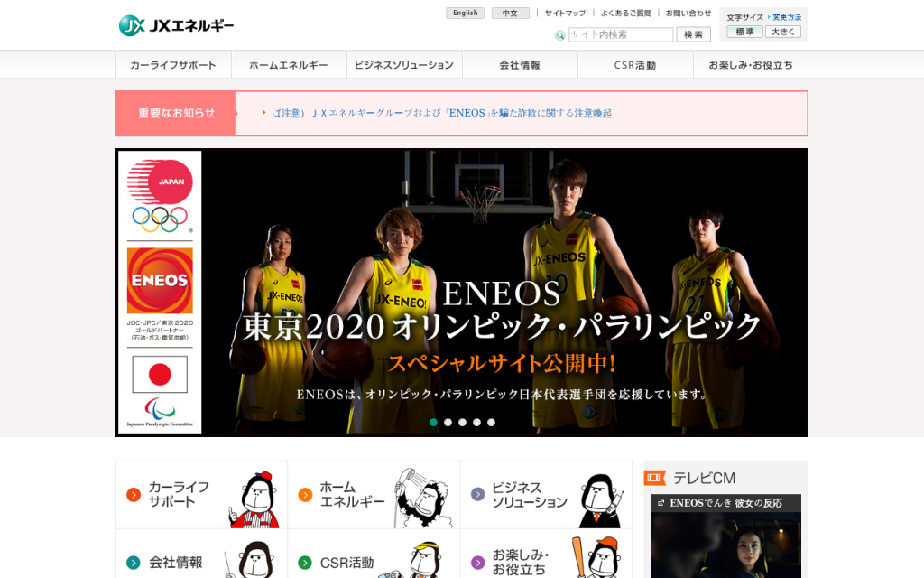
Task: Go to the third carousel slide dot
Action: tap(463, 423)
